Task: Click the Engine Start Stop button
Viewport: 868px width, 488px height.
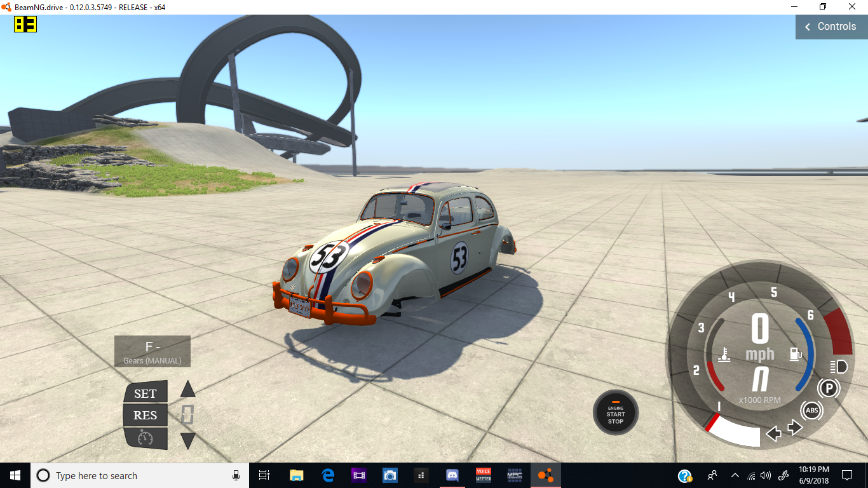Action: click(x=615, y=412)
